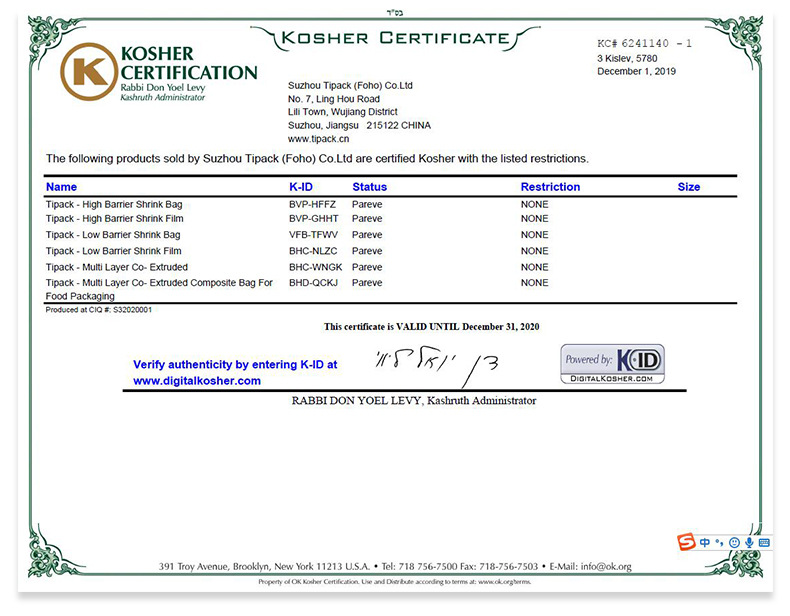Select Tipack - High Barrier Shrink Bag row name
Screen dimensions: 790x616
[114, 204]
